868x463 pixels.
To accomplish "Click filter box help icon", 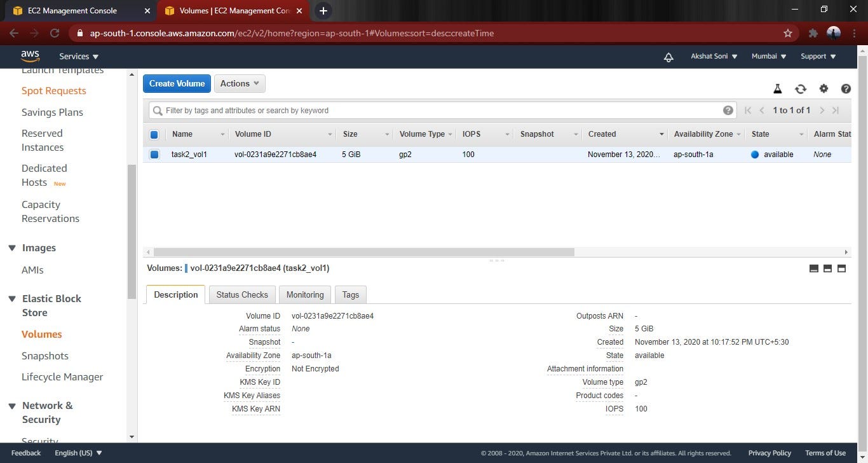I will (728, 110).
